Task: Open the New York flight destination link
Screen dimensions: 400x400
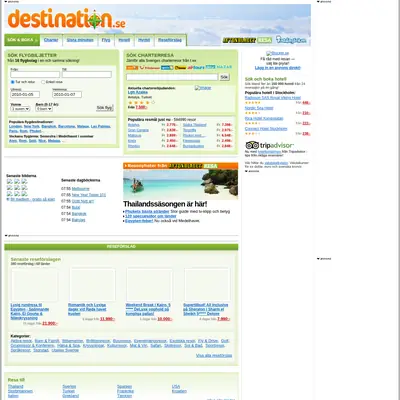Action: (x=32, y=127)
